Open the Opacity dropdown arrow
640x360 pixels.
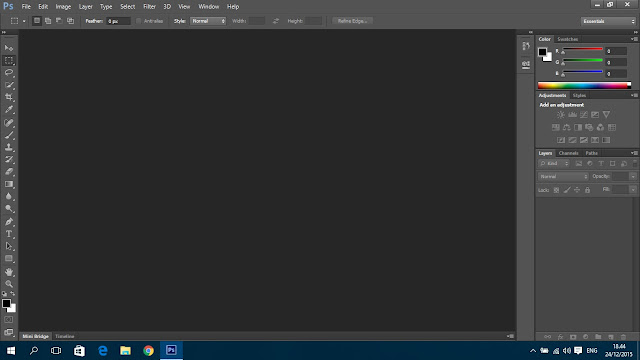pyautogui.click(x=633, y=176)
